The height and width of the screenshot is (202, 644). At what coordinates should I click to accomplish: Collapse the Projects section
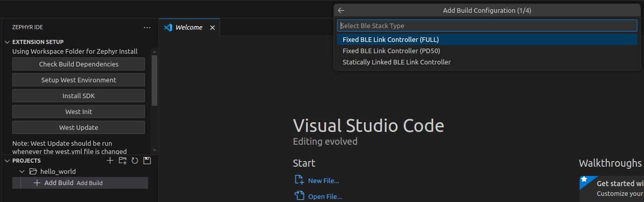pos(7,161)
